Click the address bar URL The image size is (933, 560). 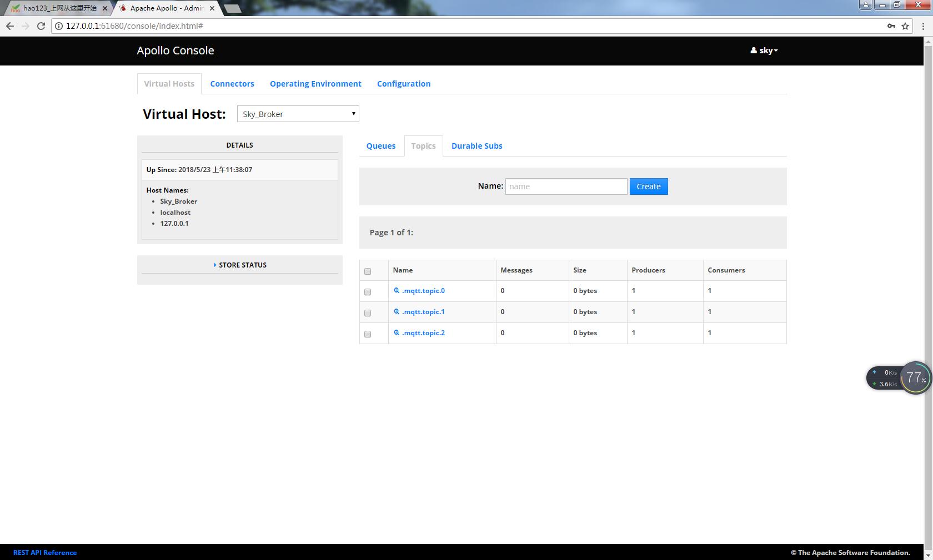[x=134, y=26]
